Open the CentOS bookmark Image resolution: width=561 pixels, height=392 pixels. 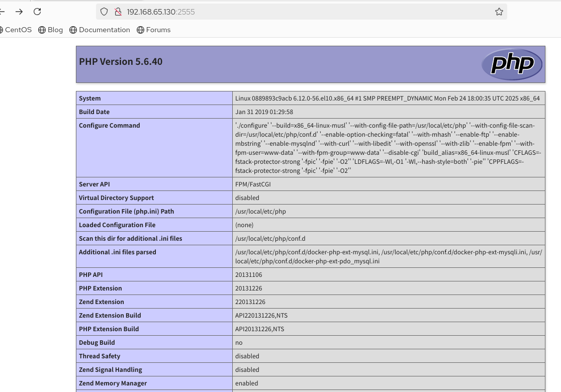pos(16,30)
